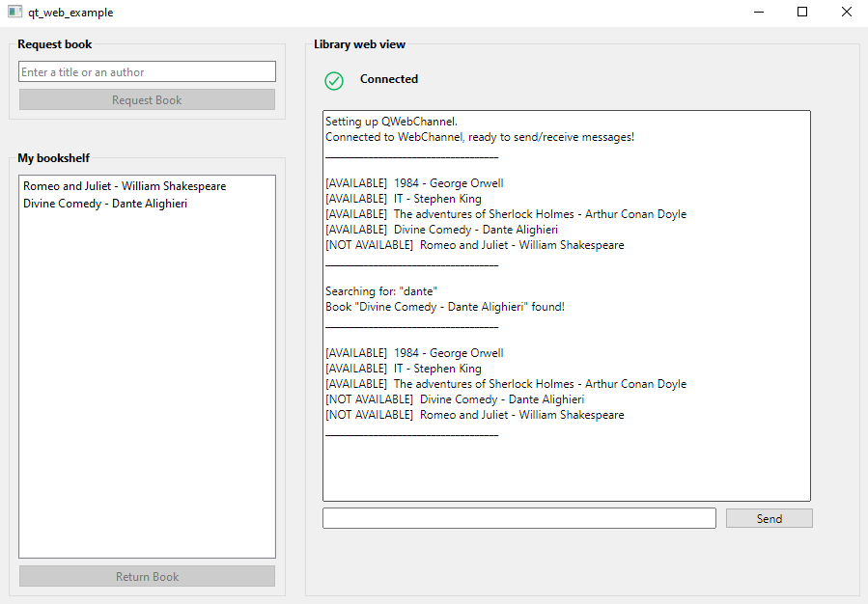Maximize the qt_web_example window
Screen dimensions: 868x604
[802, 12]
